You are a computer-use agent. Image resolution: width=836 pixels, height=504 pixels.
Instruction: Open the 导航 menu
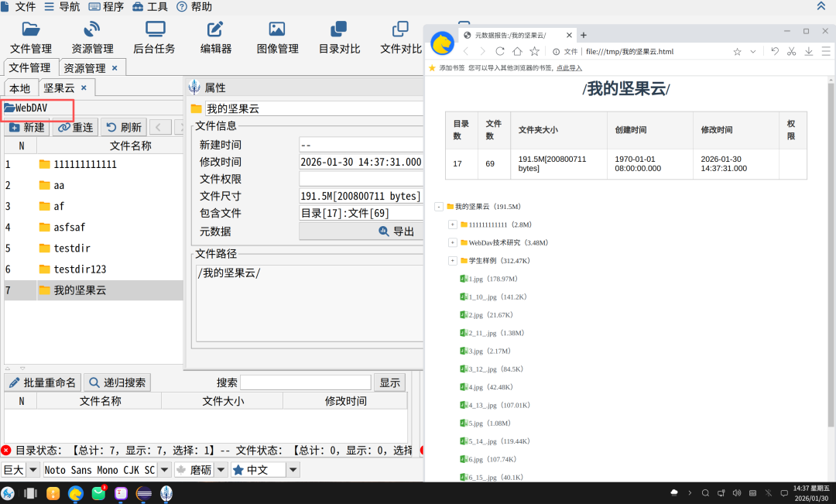pyautogui.click(x=62, y=6)
